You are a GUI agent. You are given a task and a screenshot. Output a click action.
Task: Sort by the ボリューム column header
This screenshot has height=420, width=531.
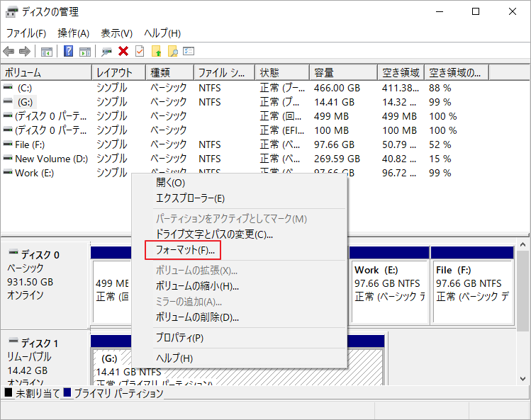click(x=46, y=73)
